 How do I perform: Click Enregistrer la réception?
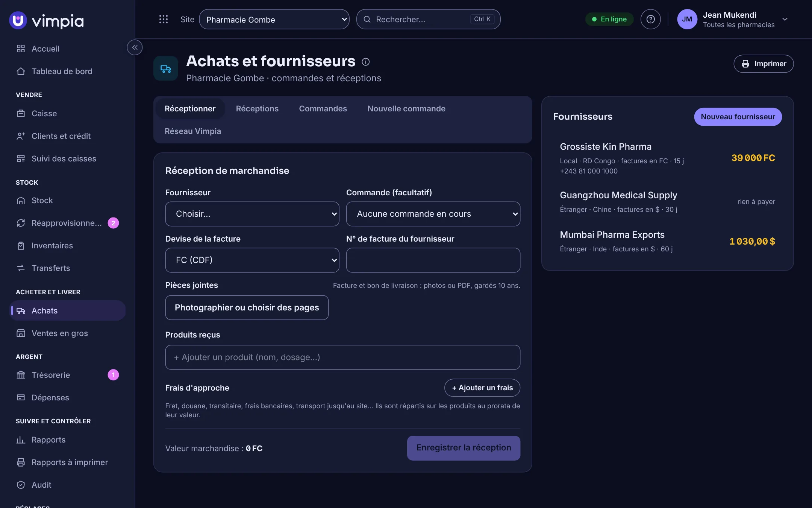pyautogui.click(x=464, y=448)
